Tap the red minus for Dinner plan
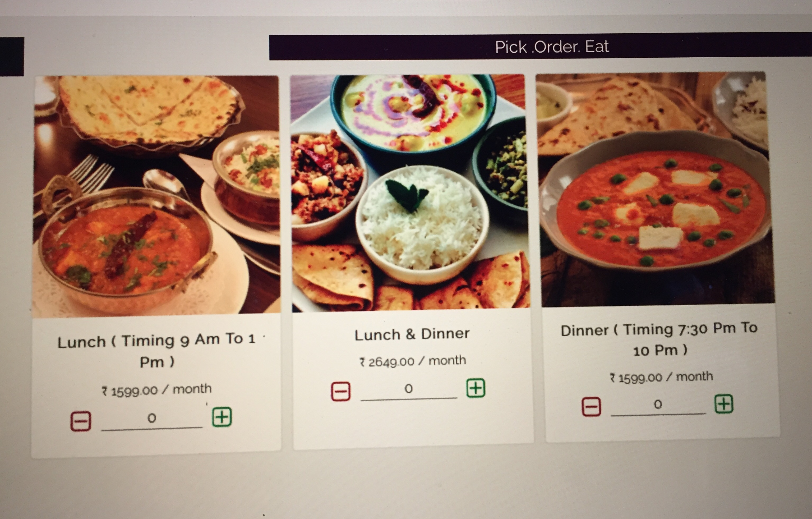Screen dimensions: 812x519 click(x=592, y=406)
